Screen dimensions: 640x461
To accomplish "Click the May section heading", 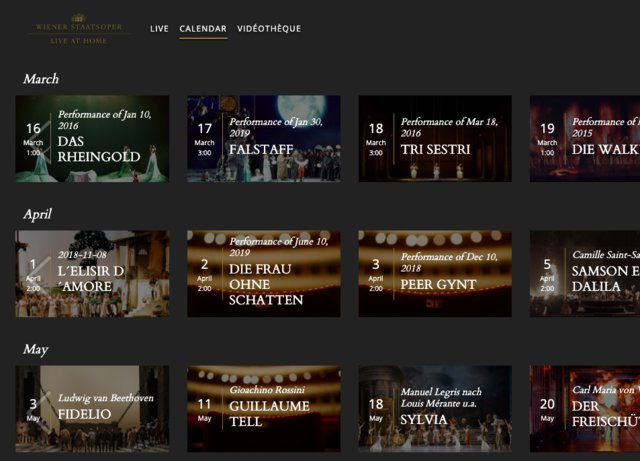I will (36, 350).
